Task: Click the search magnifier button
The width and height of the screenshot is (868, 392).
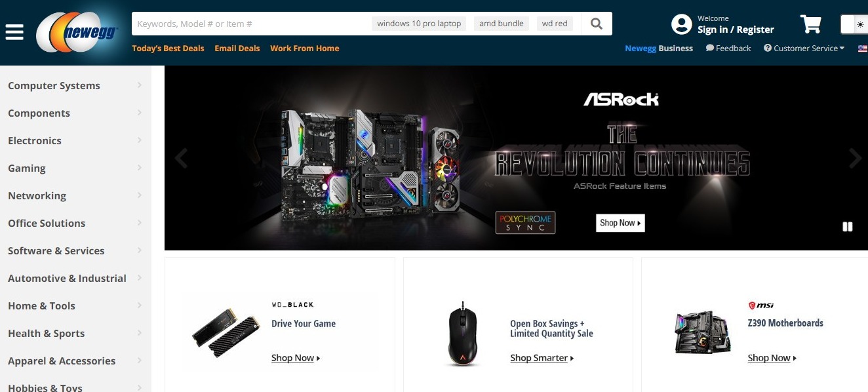Action: coord(596,24)
